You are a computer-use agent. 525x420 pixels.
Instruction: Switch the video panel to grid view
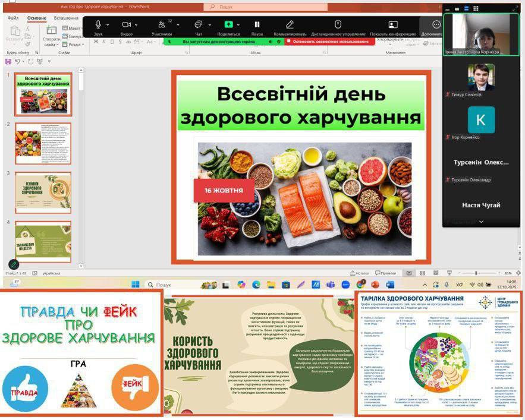click(476, 8)
